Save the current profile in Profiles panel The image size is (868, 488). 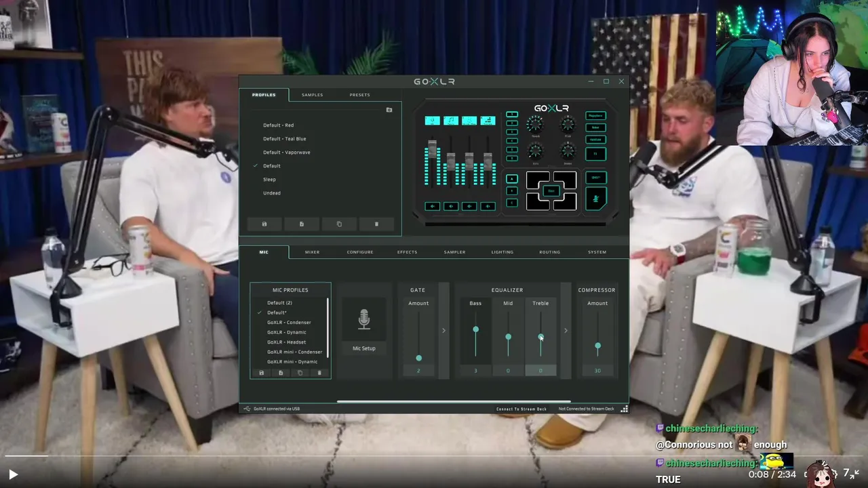[264, 224]
